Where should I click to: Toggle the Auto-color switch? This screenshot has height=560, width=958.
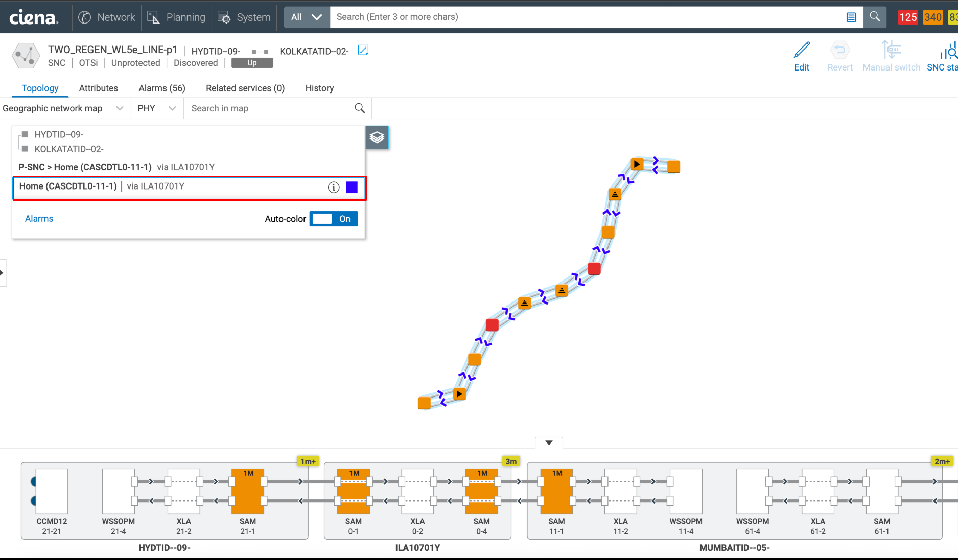[334, 219]
